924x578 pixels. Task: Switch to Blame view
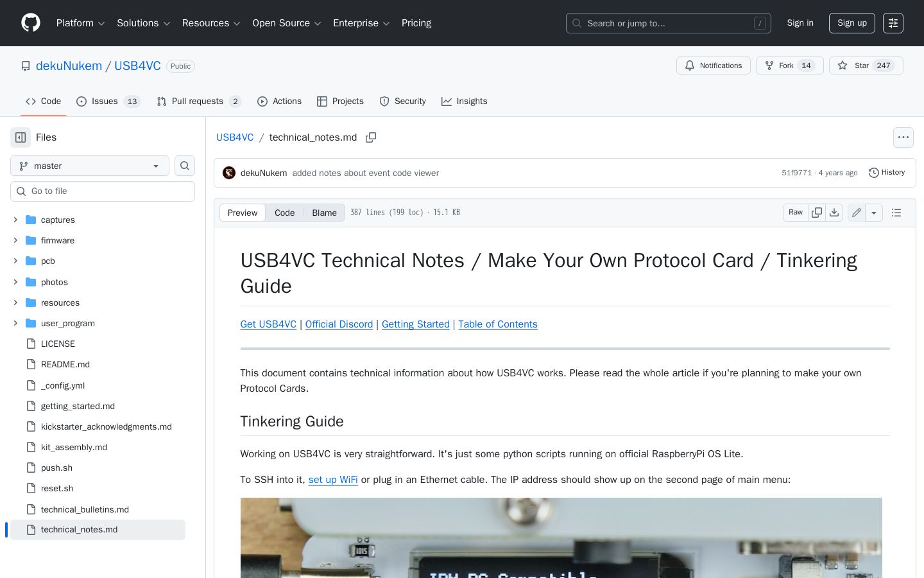(324, 213)
